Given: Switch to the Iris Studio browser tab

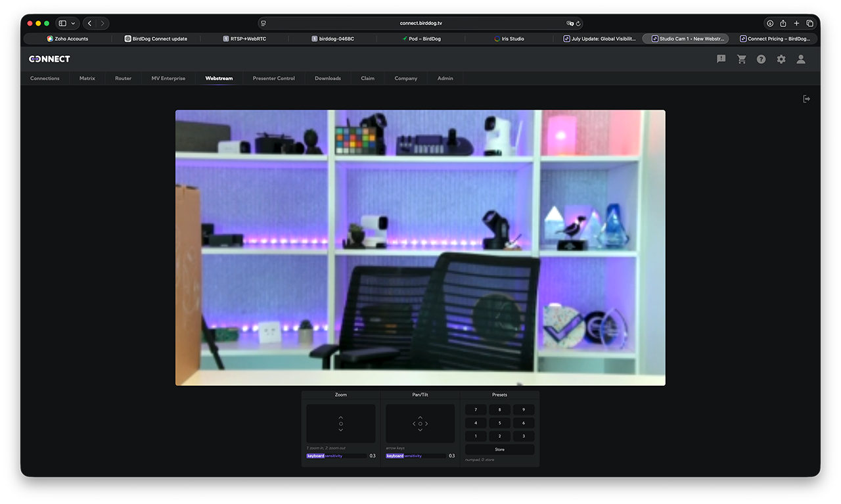Looking at the screenshot, I should [509, 39].
